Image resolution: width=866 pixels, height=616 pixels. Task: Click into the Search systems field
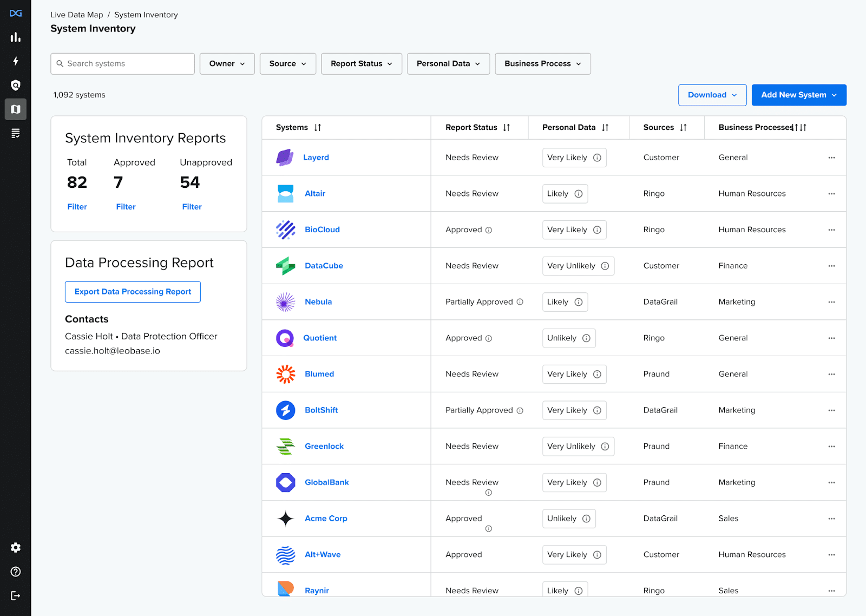(x=123, y=64)
